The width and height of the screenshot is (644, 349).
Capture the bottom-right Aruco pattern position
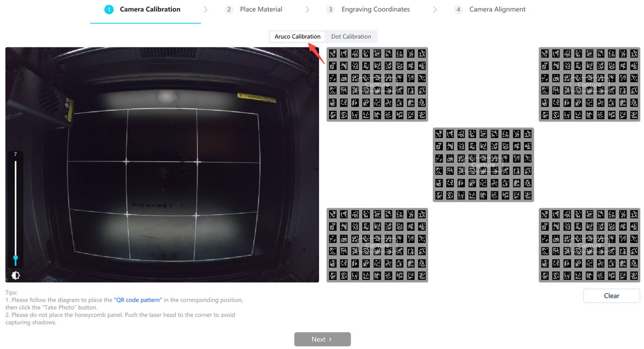click(589, 245)
